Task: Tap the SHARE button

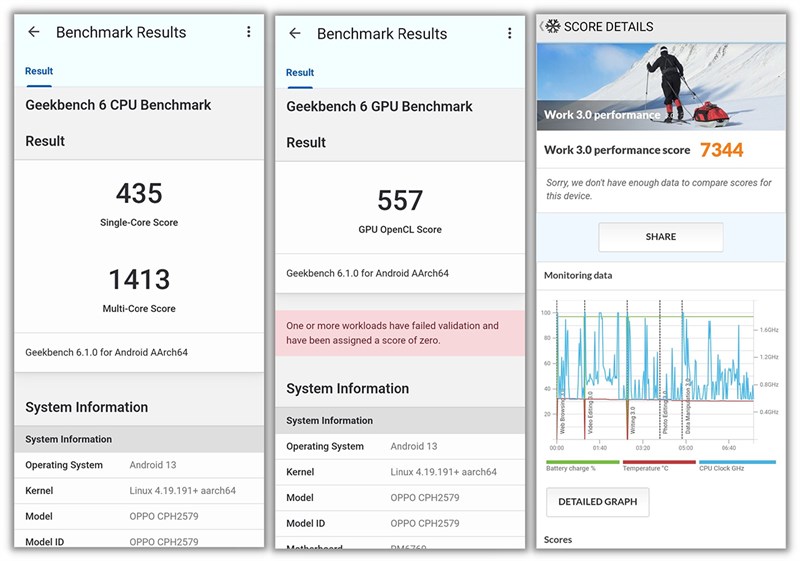Action: pos(661,237)
